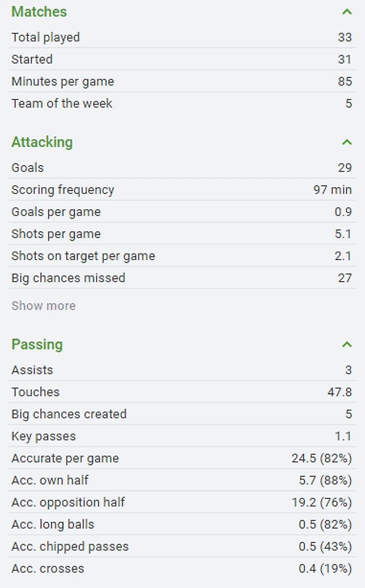Click the Big chances missed label
This screenshot has width=365, height=588.
[68, 278]
